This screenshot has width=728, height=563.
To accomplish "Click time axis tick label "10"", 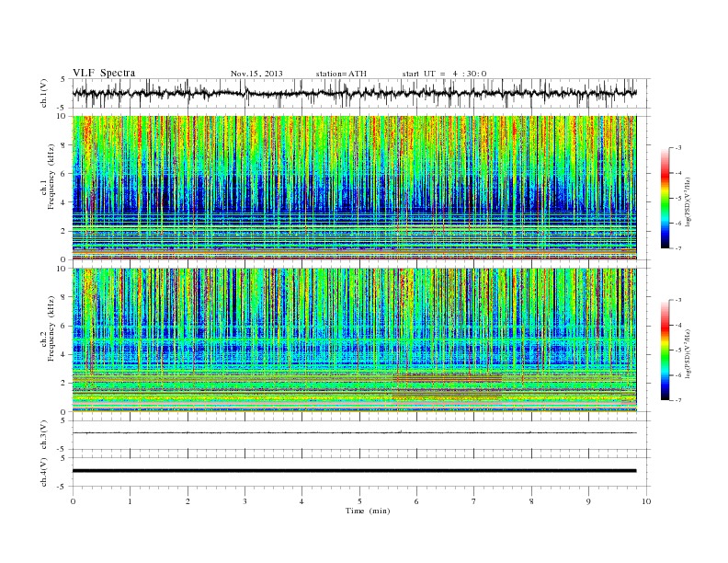I will [x=646, y=501].
